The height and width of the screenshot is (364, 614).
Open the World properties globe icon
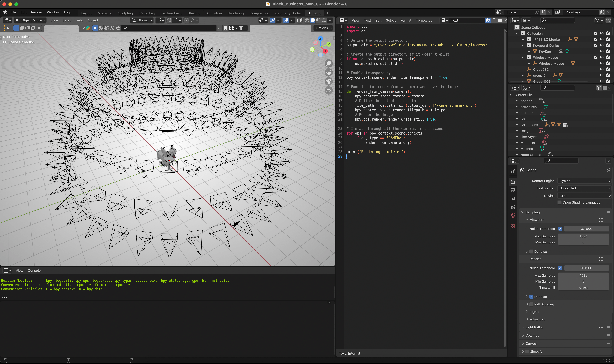(513, 216)
